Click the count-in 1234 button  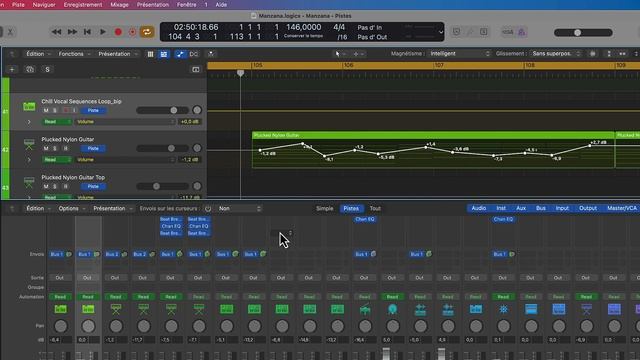(x=507, y=32)
